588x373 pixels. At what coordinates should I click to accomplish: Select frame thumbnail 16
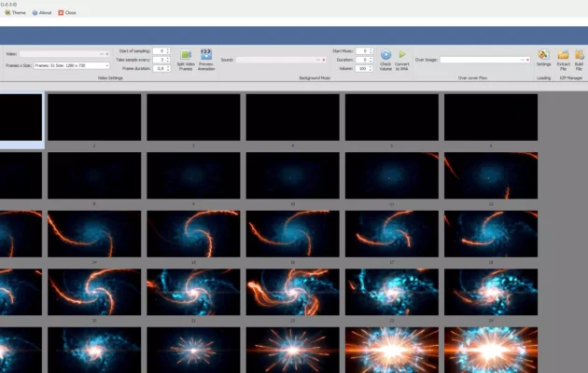293,234
